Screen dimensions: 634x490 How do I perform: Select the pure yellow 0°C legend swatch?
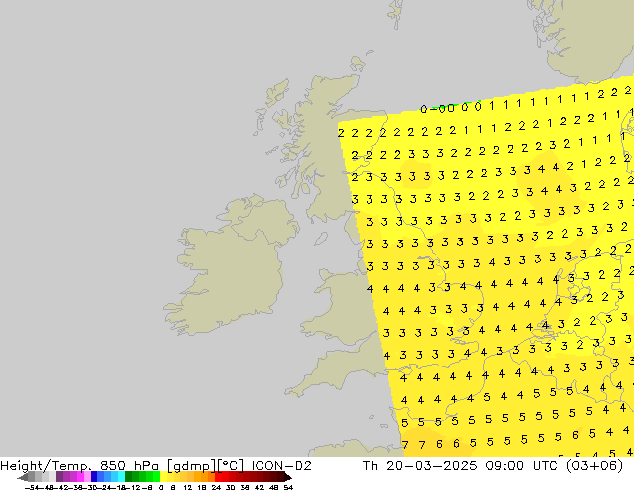tap(163, 477)
